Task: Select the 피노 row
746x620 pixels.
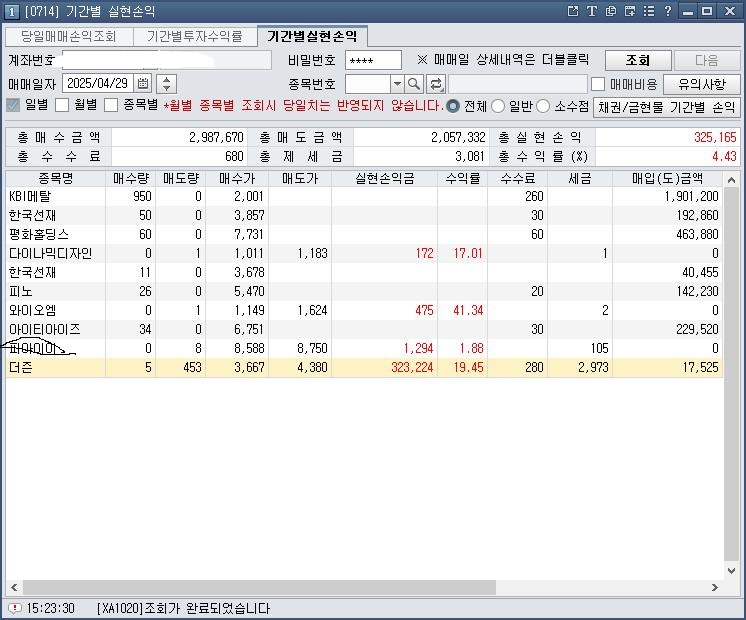Action: tap(364, 291)
